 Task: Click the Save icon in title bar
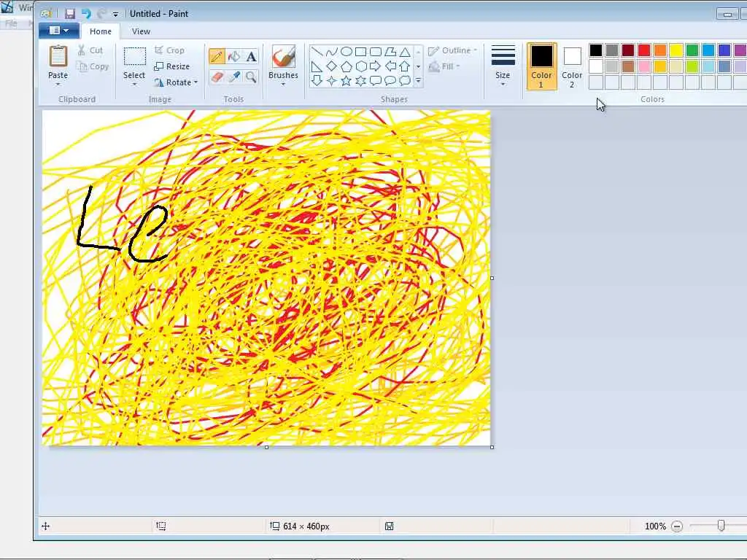click(70, 14)
